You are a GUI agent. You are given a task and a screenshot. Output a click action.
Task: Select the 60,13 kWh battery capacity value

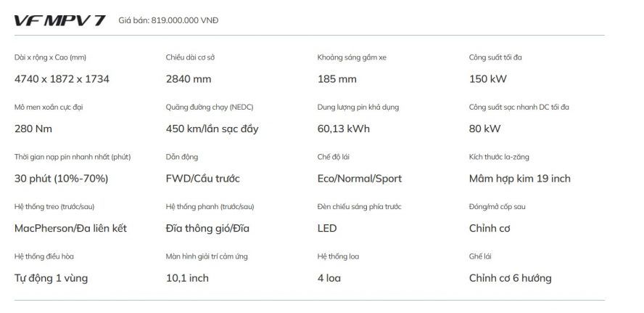tap(344, 129)
